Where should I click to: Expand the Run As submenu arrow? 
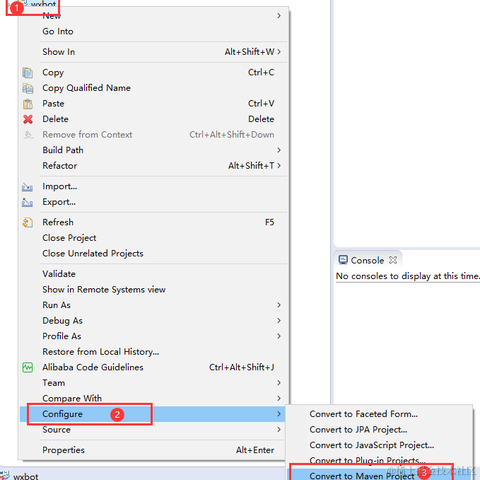[x=279, y=305]
